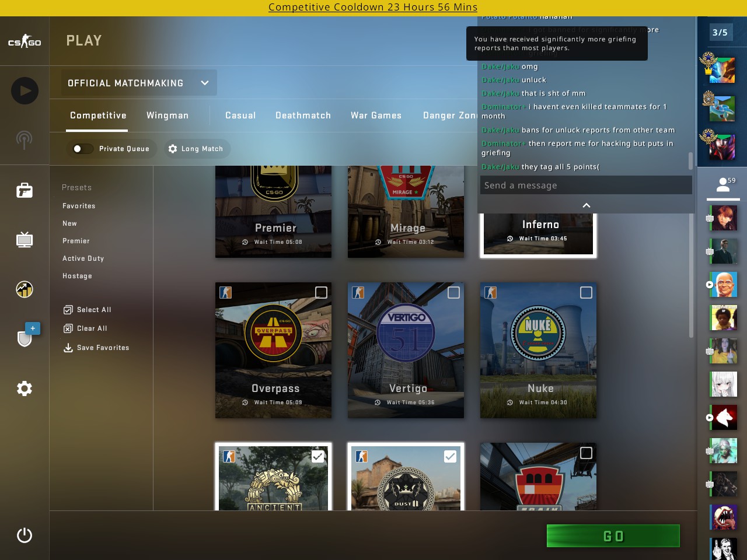
Task: Switch to the War Games tab
Action: pyautogui.click(x=376, y=116)
